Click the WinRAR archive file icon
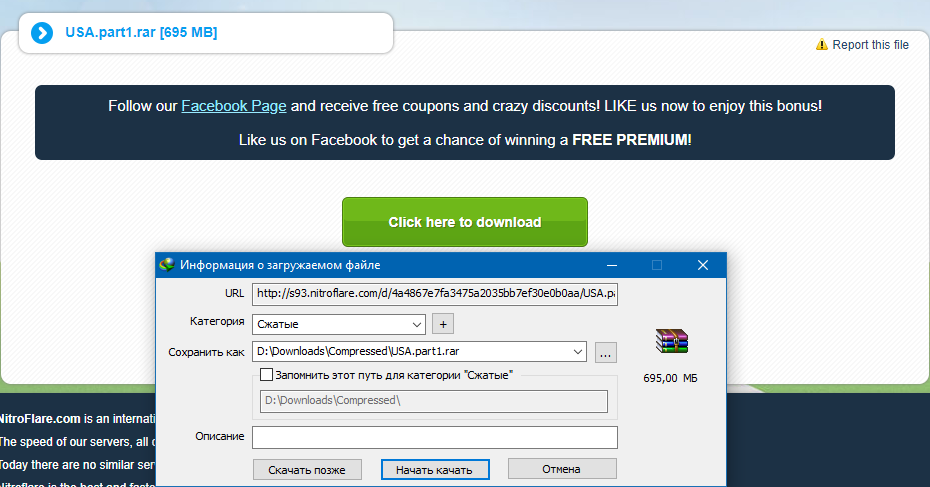Viewport: 930px width, 487px height. pos(671,341)
